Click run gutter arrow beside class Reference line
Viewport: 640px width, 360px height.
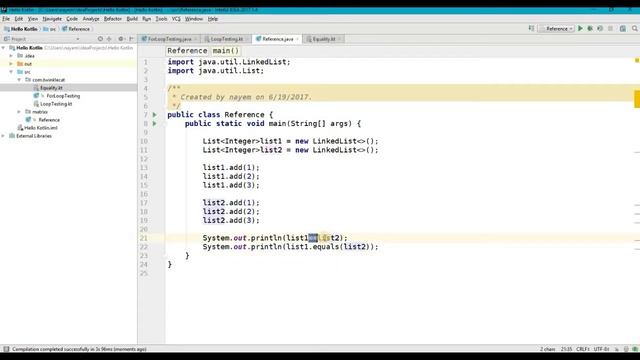(x=155, y=115)
